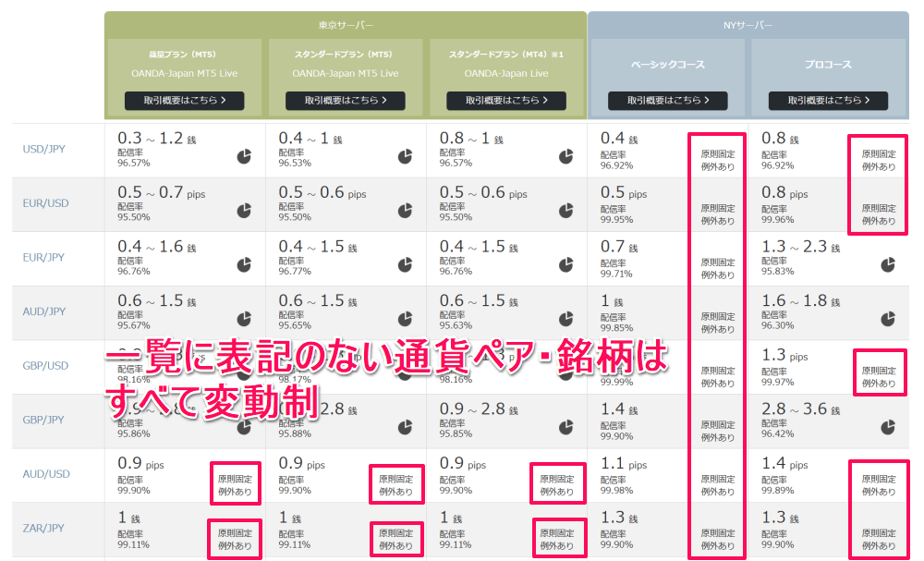Click EUR/USD pie chart icon in スタンダードプラン(MT5) column
Image resolution: width=924 pixels, height=561 pixels.
405,211
